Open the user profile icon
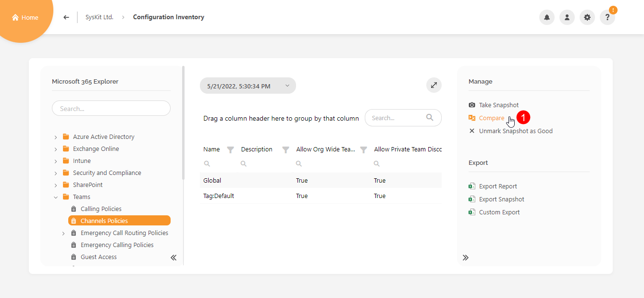The width and height of the screenshot is (644, 298). (567, 17)
